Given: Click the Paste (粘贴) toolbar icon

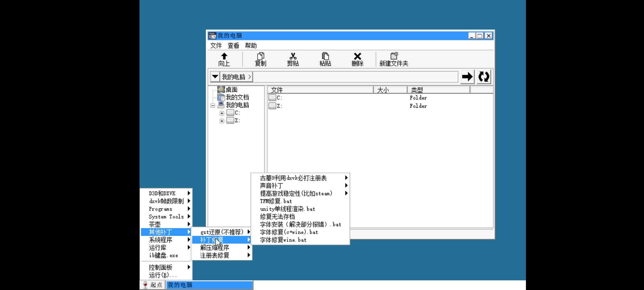Looking at the screenshot, I should (x=325, y=56).
